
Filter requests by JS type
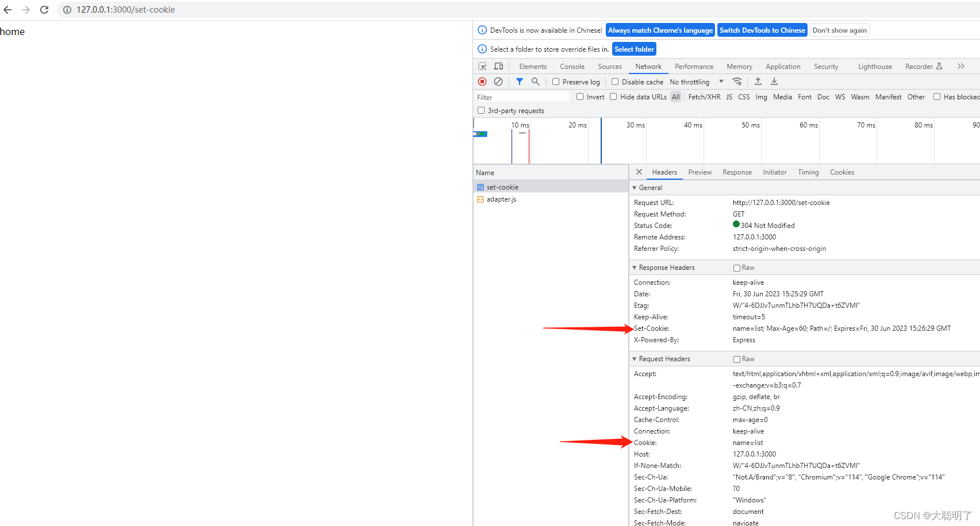(729, 97)
